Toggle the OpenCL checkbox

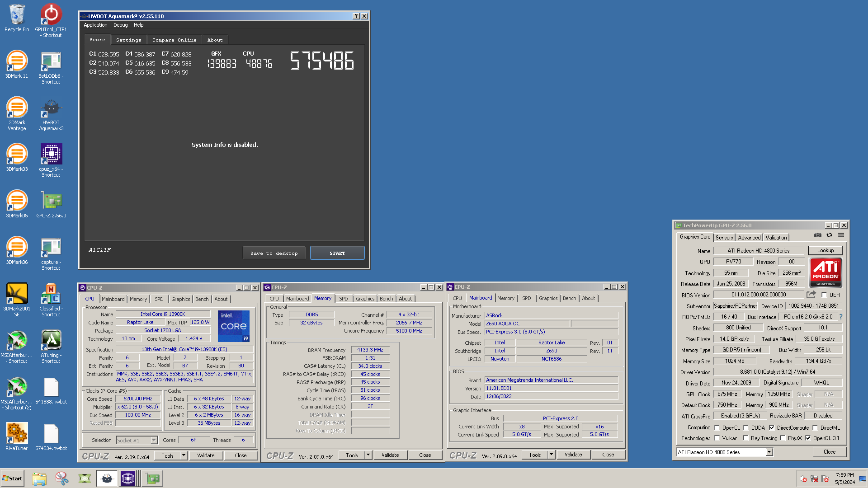point(717,428)
